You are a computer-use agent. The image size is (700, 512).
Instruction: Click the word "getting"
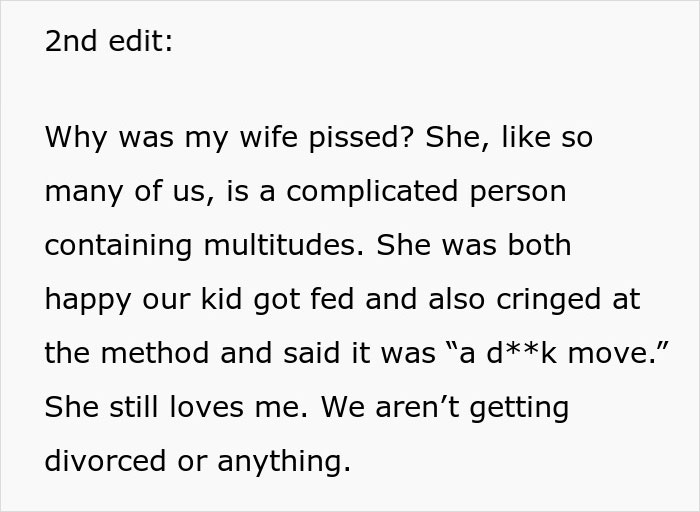(520, 408)
